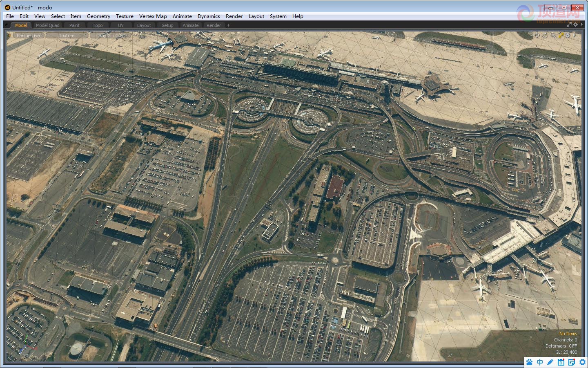The image size is (588, 368).
Task: Open the System menu
Action: click(278, 16)
